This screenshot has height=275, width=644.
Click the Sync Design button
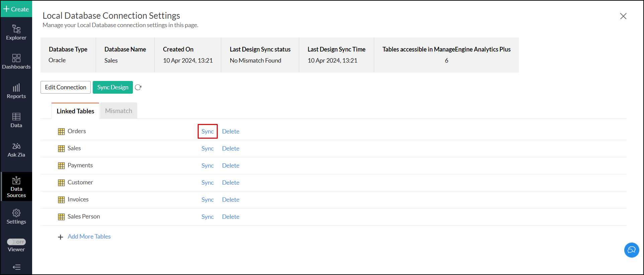113,87
